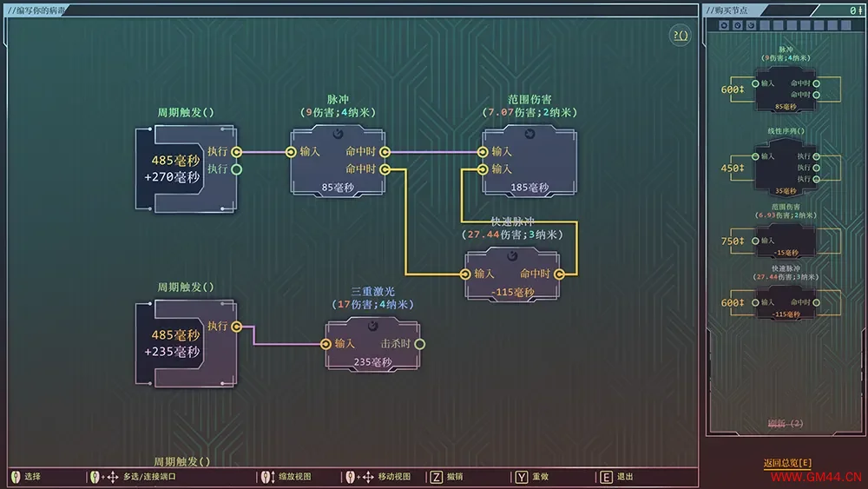Viewport: 868px width, 489px height.
Task: Click the 退出 exit label
Action: (625, 477)
